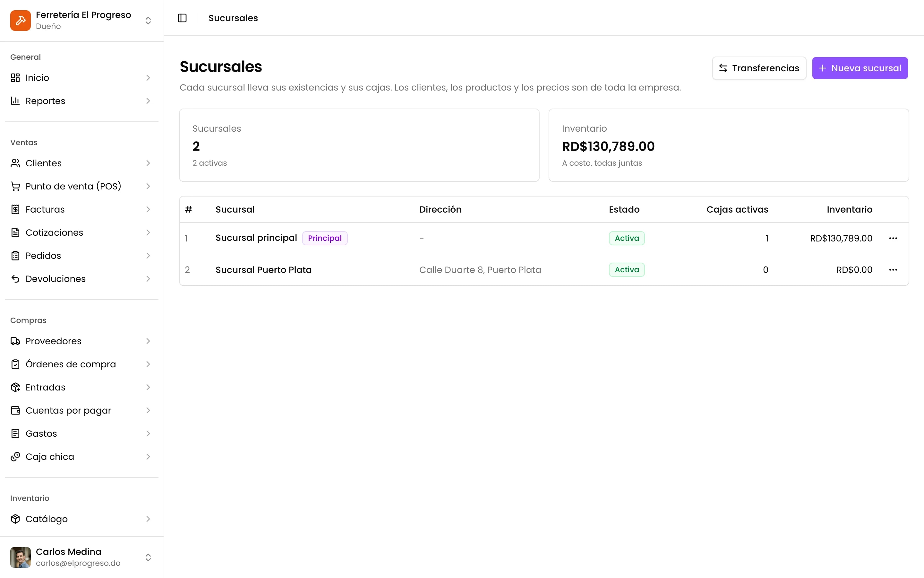924x578 pixels.
Task: Click the Órdenes de compra clipboard-check icon
Action: tap(15, 364)
